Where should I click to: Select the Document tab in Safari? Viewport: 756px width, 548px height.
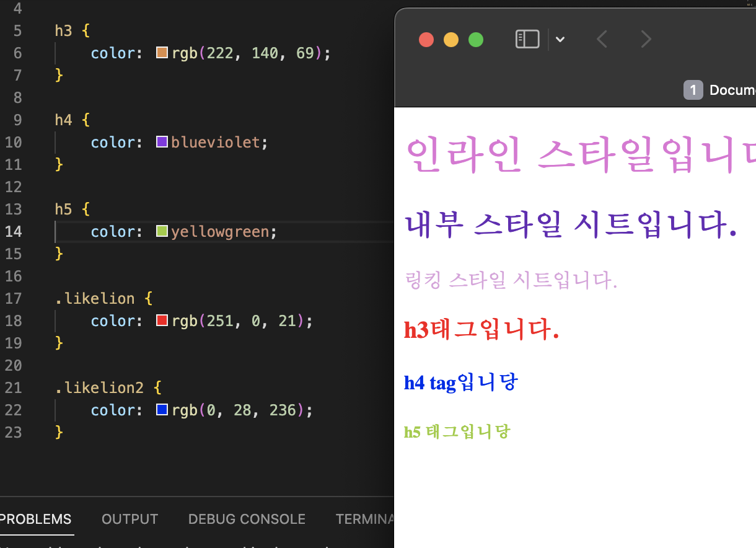coord(732,90)
